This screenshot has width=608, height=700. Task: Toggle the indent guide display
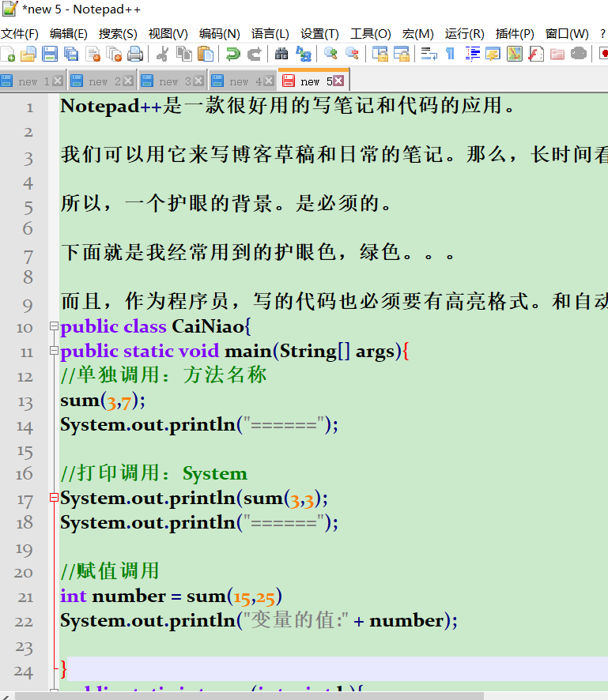pyautogui.click(x=472, y=54)
